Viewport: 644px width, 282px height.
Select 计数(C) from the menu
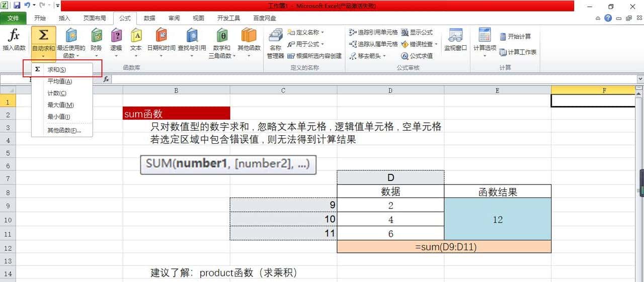tap(62, 93)
